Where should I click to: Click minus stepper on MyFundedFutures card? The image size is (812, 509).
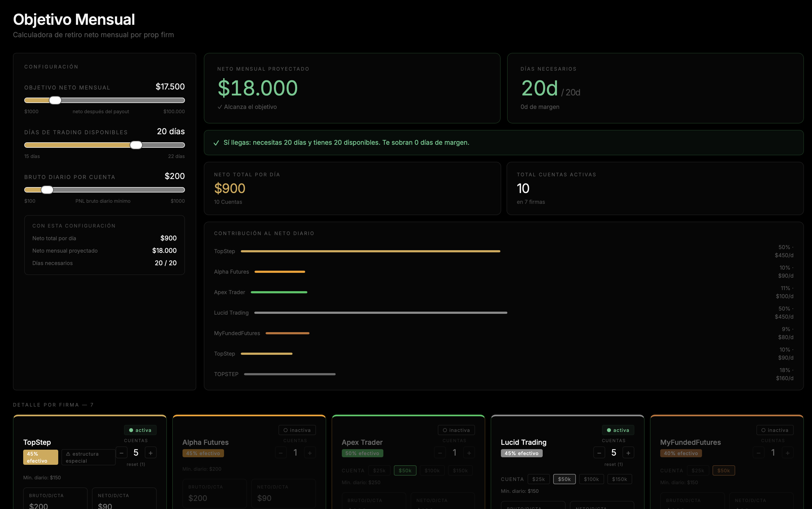[x=758, y=452]
